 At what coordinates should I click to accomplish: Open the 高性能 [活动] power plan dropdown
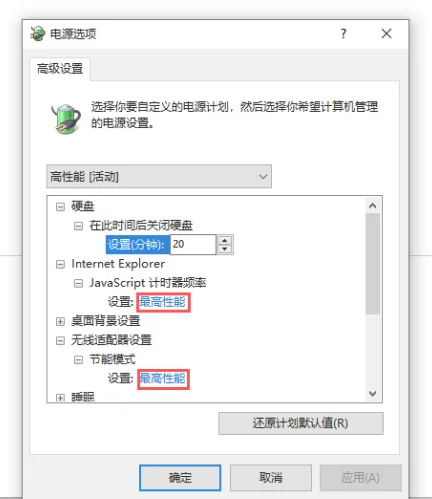pos(159,176)
